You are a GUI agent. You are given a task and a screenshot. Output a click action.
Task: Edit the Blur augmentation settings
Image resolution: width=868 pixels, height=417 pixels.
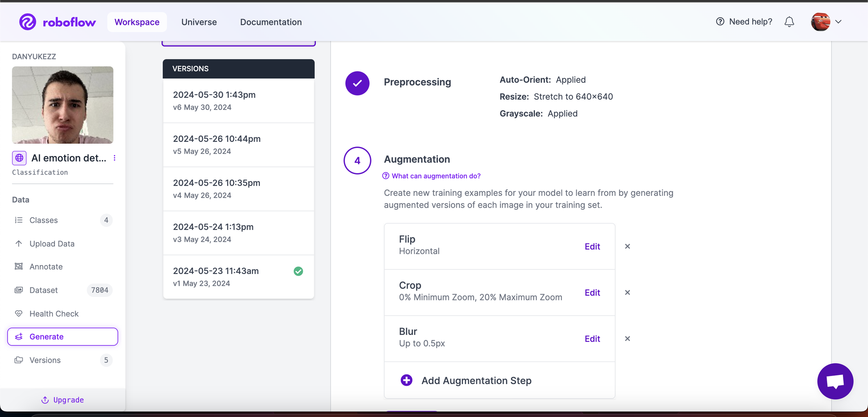592,339
